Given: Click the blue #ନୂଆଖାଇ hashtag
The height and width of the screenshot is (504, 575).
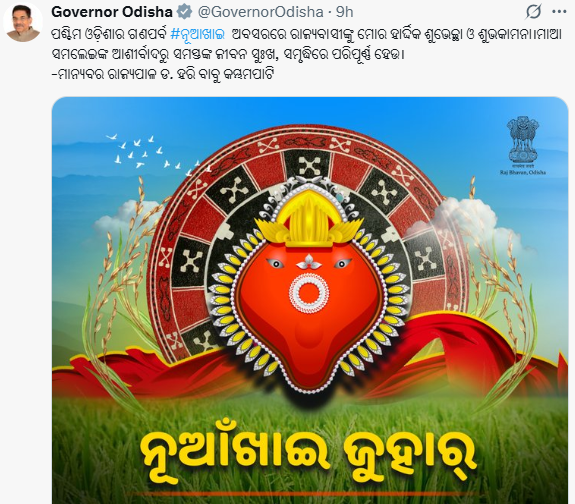Looking at the screenshot, I should coord(198,34).
